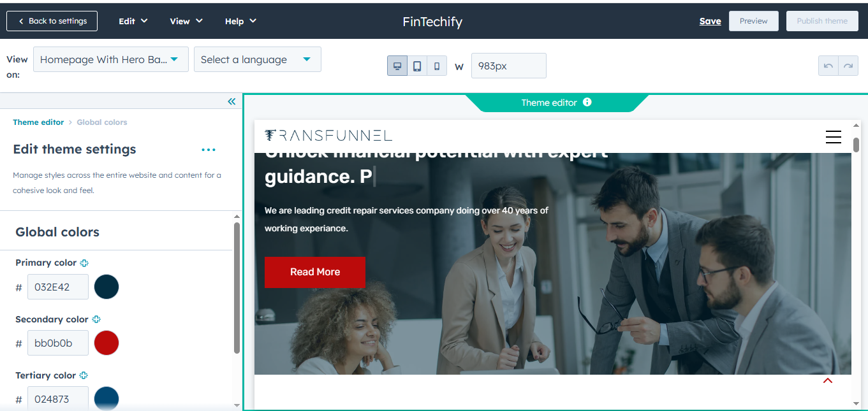Open the Select a language dropdown

point(258,59)
